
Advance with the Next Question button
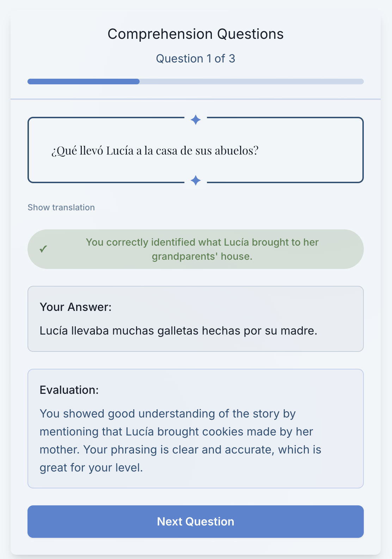point(196,522)
